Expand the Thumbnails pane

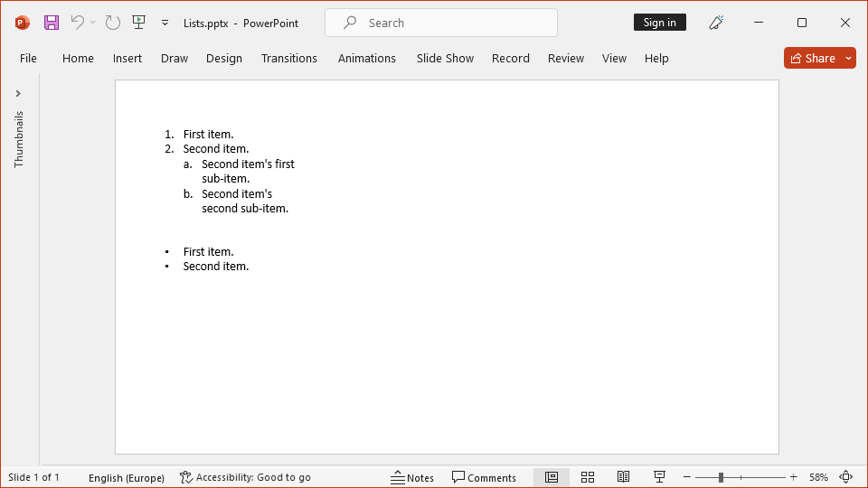(18, 93)
